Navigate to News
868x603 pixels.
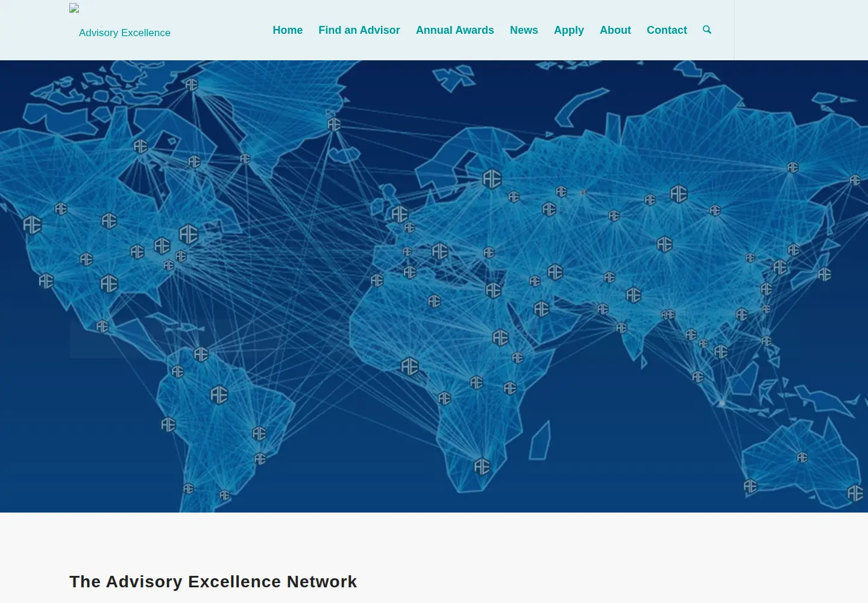click(524, 30)
